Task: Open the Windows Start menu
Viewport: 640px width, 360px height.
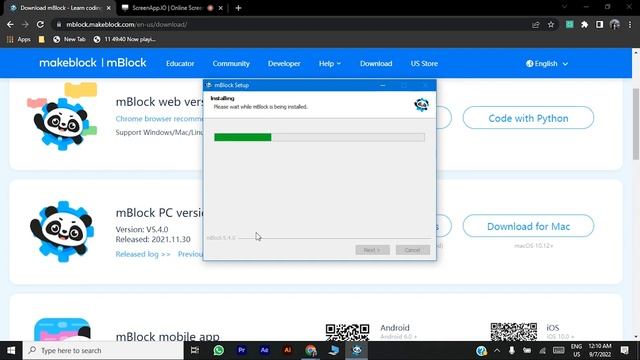Action: [x=11, y=351]
